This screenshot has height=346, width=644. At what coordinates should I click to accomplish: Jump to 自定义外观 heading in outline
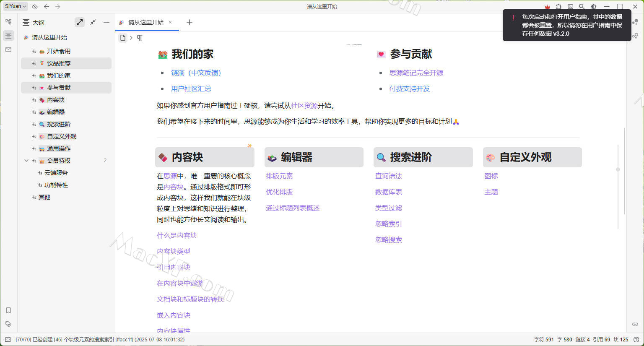[66, 136]
